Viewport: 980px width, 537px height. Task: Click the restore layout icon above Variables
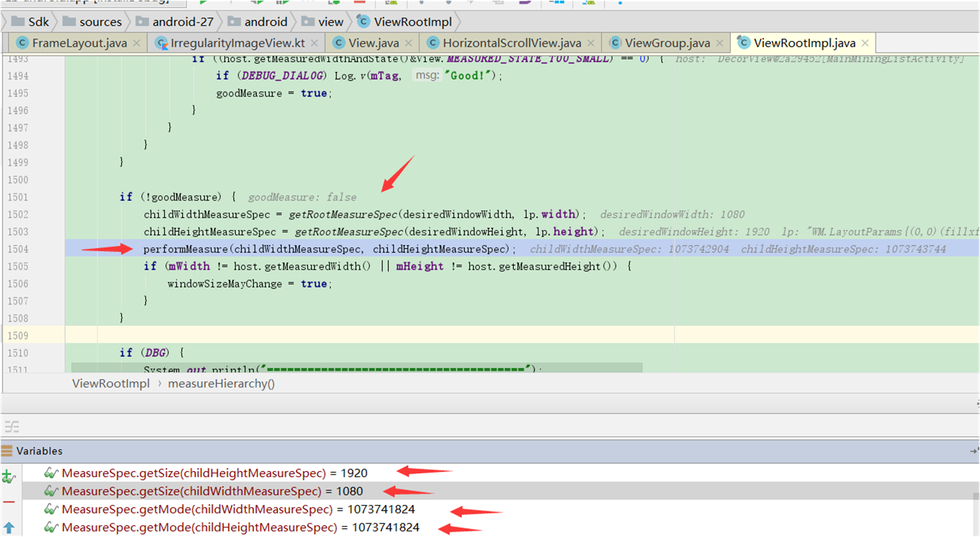coord(11,427)
